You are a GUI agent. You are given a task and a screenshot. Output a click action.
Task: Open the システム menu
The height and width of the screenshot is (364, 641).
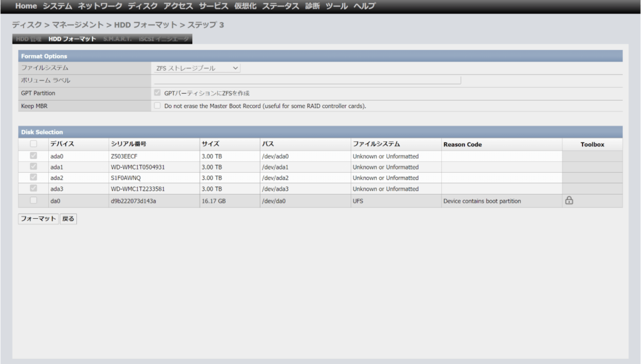(58, 6)
